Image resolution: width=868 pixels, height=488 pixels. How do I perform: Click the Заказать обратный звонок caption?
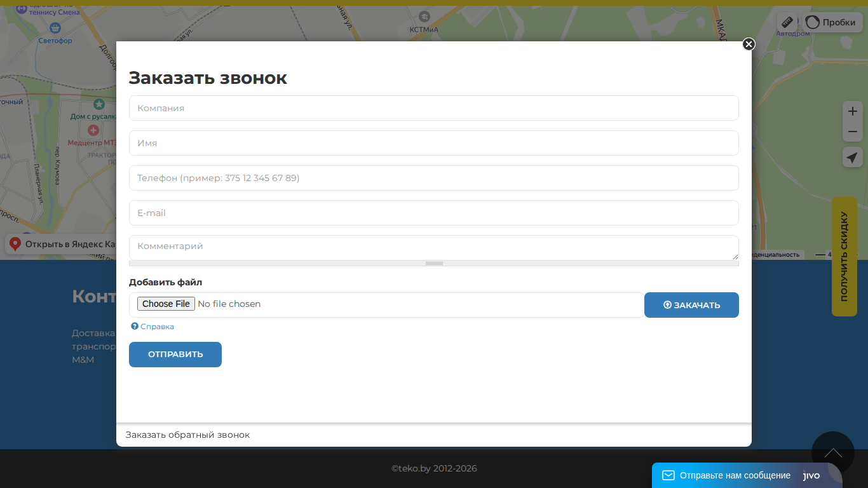coord(187,435)
